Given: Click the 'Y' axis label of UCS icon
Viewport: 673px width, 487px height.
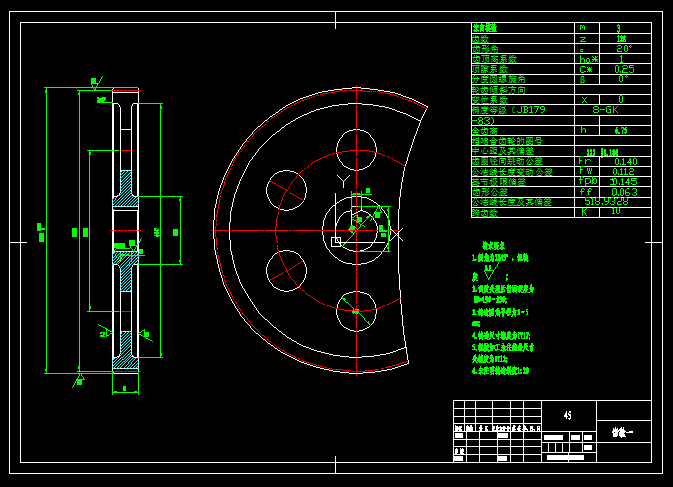Looking at the screenshot, I should (x=343, y=181).
